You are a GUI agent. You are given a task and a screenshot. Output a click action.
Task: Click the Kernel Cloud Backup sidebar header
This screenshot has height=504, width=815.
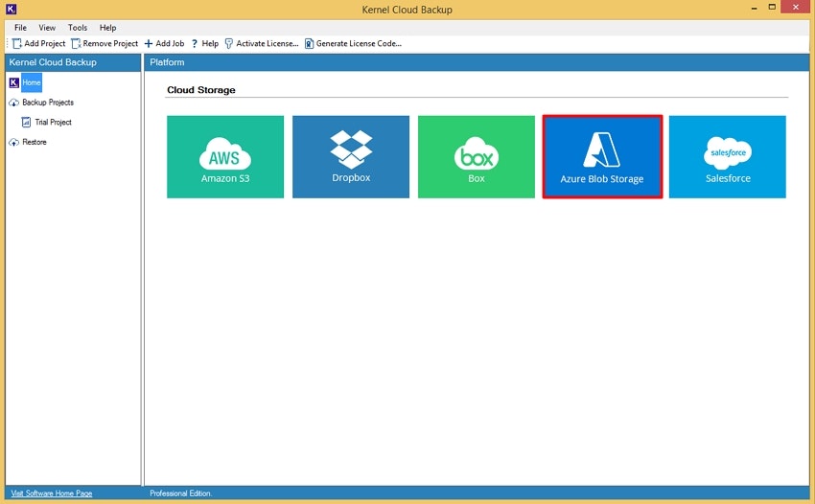point(73,62)
